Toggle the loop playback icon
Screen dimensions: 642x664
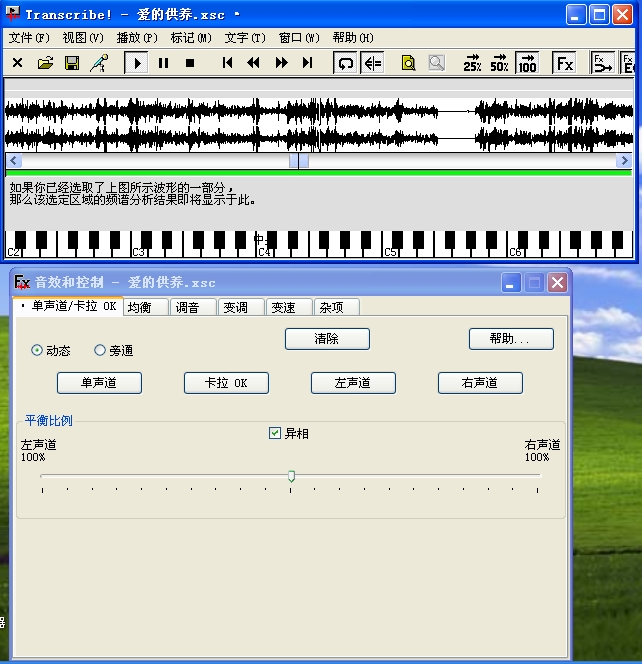[x=346, y=63]
